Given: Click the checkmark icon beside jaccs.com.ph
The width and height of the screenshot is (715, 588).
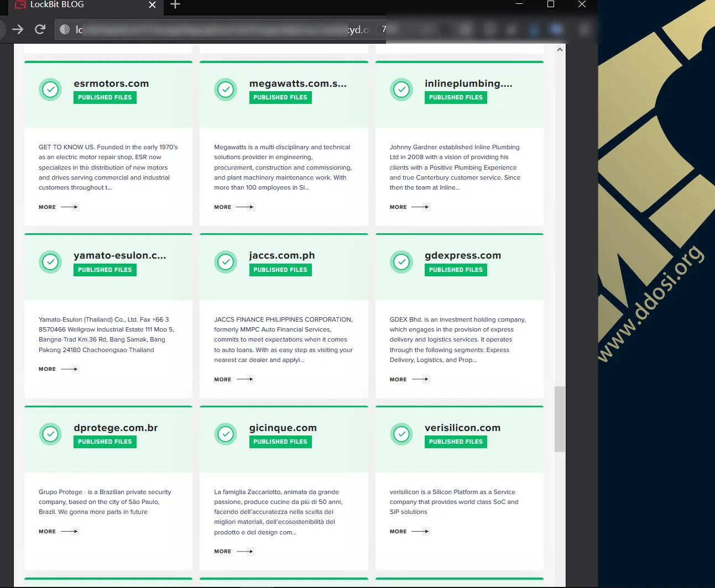Looking at the screenshot, I should tap(226, 262).
